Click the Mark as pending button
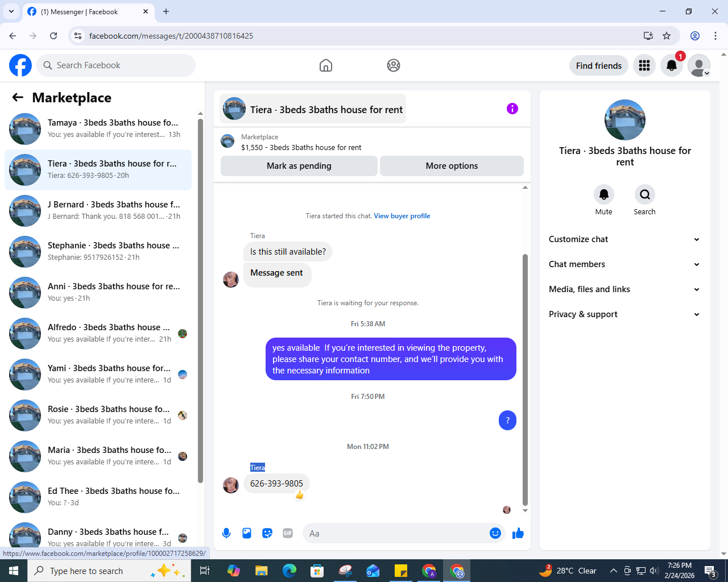 pyautogui.click(x=299, y=166)
